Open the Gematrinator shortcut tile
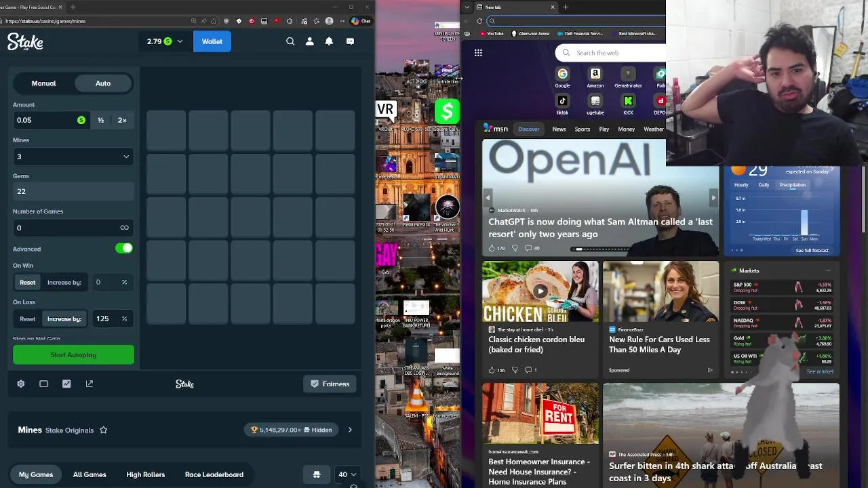The width and height of the screenshot is (868, 488). [x=628, y=77]
